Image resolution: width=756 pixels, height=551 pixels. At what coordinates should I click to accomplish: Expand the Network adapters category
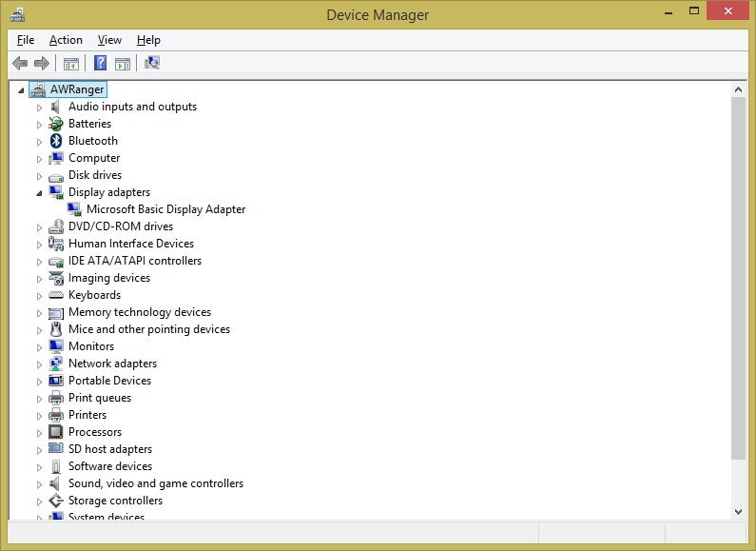(40, 364)
